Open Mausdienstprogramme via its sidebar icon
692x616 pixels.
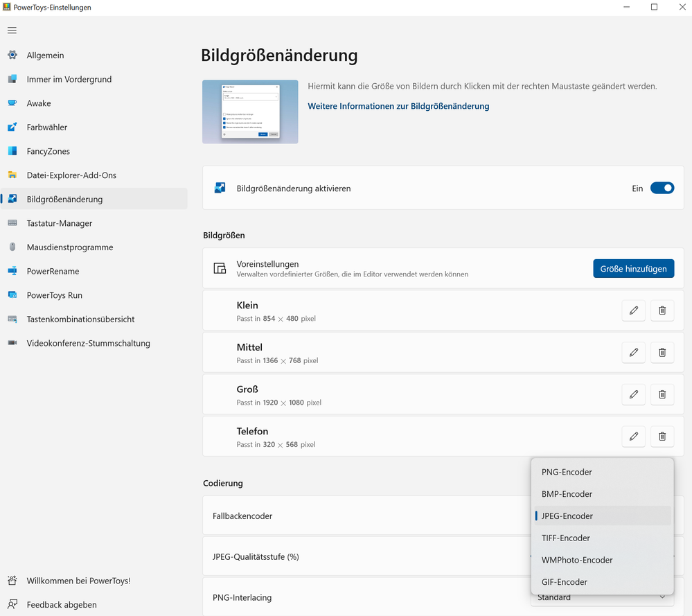pyautogui.click(x=12, y=247)
